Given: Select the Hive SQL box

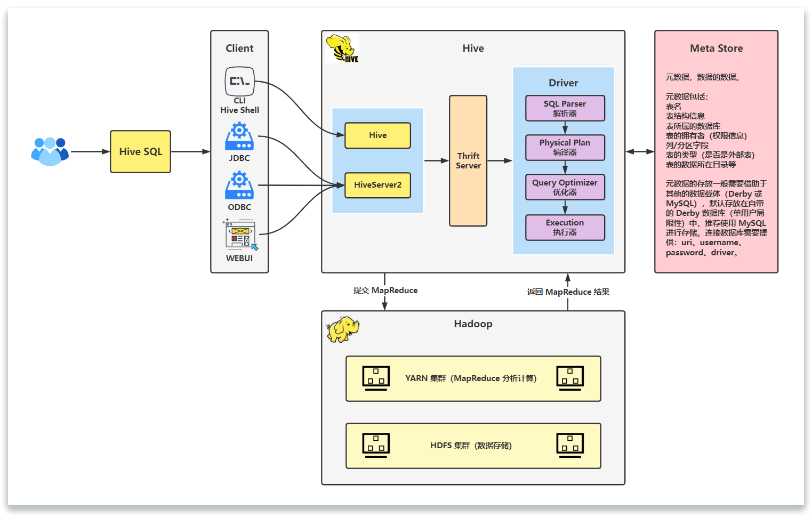Looking at the screenshot, I should (x=141, y=152).
